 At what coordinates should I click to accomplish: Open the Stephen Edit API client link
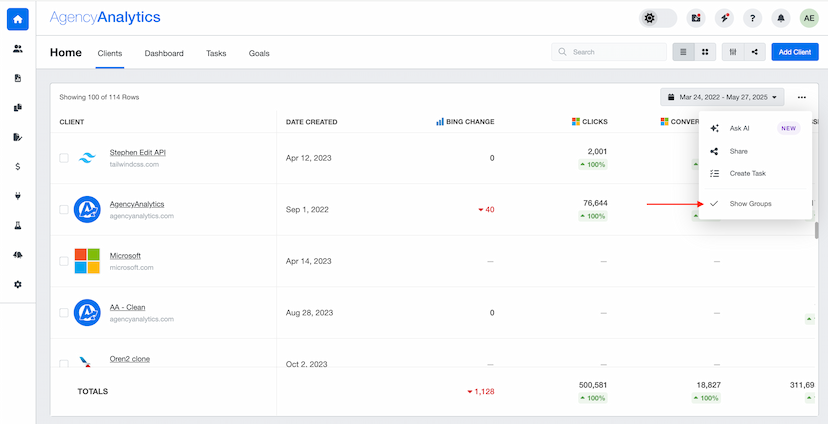click(x=138, y=152)
